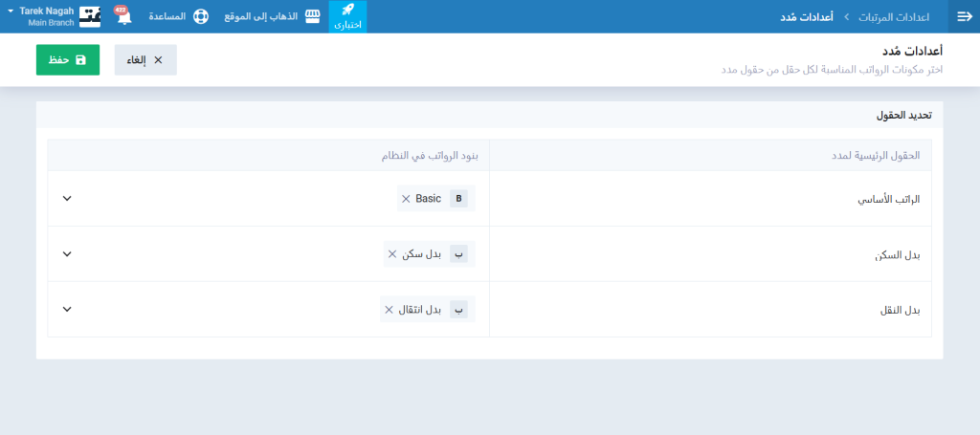Click the بدل سكن selection field
The width and height of the screenshot is (980, 435).
coord(239,254)
